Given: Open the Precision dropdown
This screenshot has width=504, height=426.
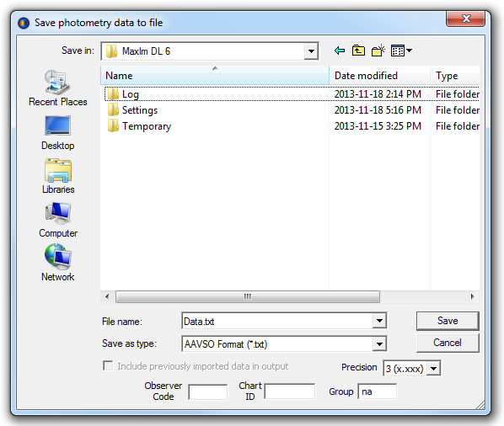Looking at the screenshot, I should pyautogui.click(x=433, y=369).
